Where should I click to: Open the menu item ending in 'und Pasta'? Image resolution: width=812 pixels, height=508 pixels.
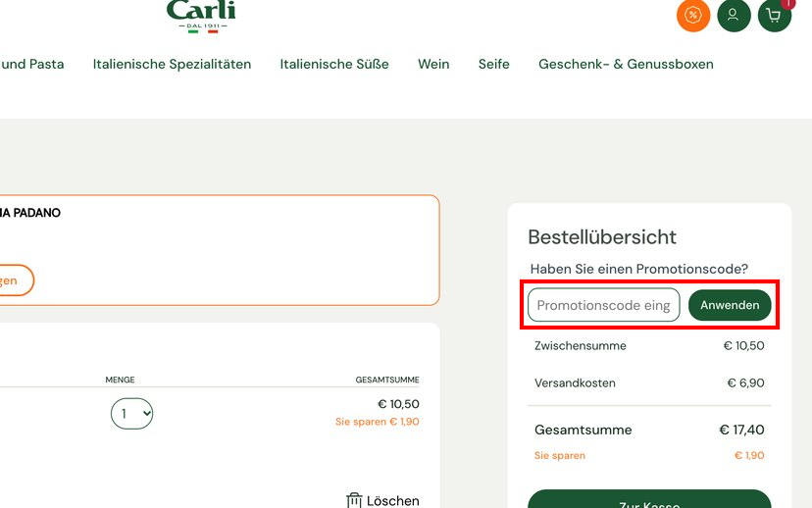pyautogui.click(x=32, y=64)
